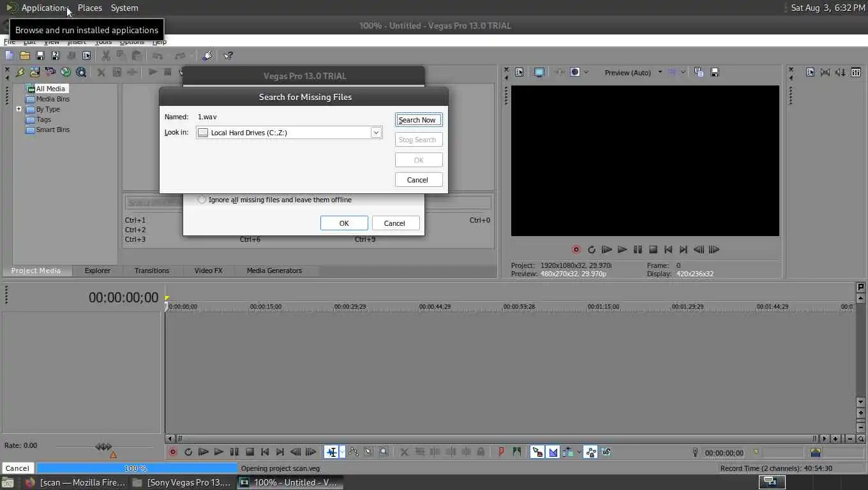Image resolution: width=868 pixels, height=490 pixels.
Task: Click the Open folder icon in main toolbar
Action: click(25, 56)
